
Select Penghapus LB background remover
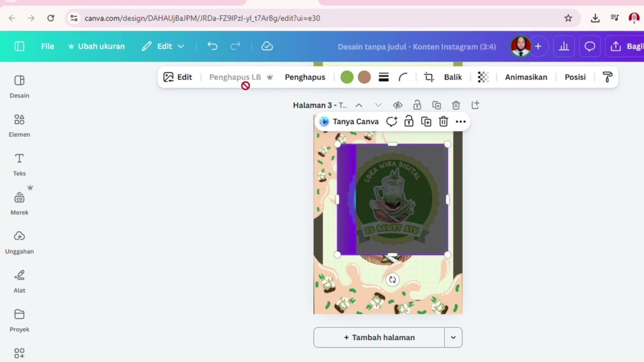pyautogui.click(x=240, y=77)
